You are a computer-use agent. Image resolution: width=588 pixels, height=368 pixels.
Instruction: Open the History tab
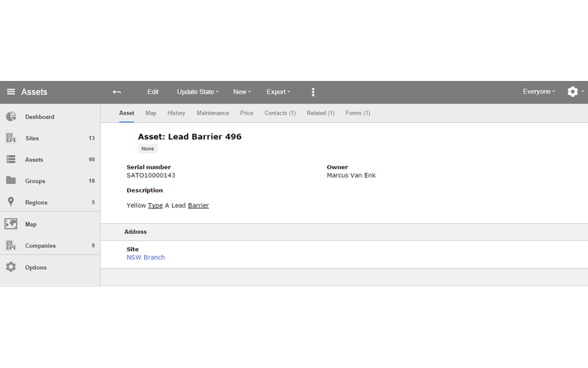176,113
